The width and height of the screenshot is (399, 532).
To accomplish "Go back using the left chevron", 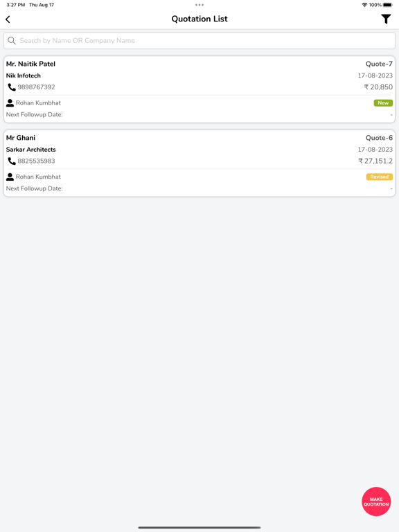I will (x=8, y=19).
